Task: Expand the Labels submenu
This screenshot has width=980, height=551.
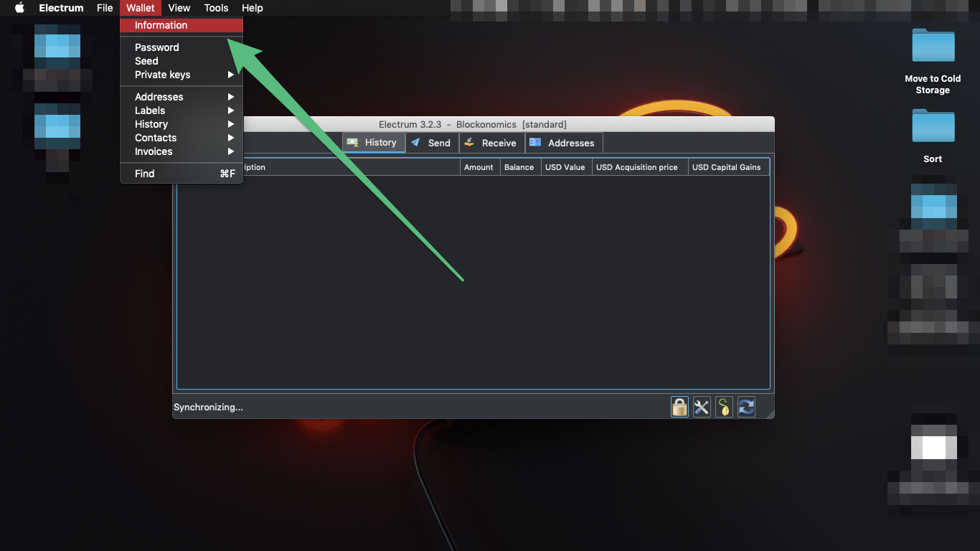Action: [x=182, y=110]
